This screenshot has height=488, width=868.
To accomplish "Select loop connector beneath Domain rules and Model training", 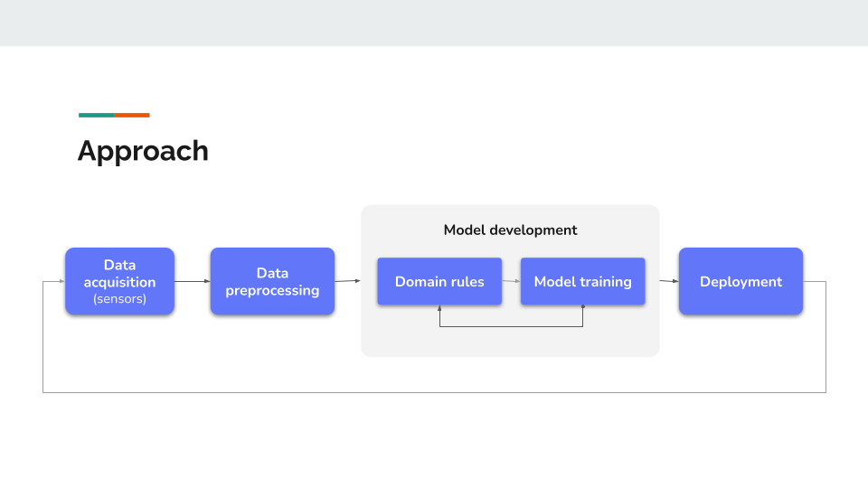I will [x=511, y=326].
